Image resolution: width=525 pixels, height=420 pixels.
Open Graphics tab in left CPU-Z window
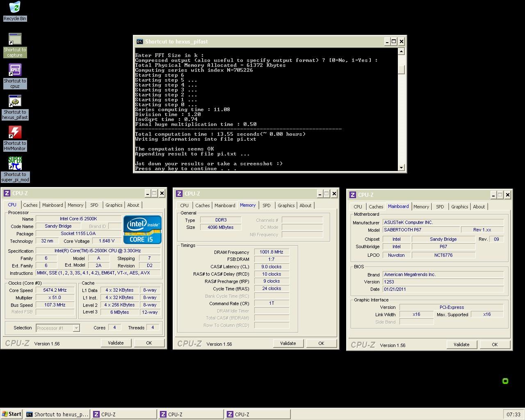pos(114,205)
